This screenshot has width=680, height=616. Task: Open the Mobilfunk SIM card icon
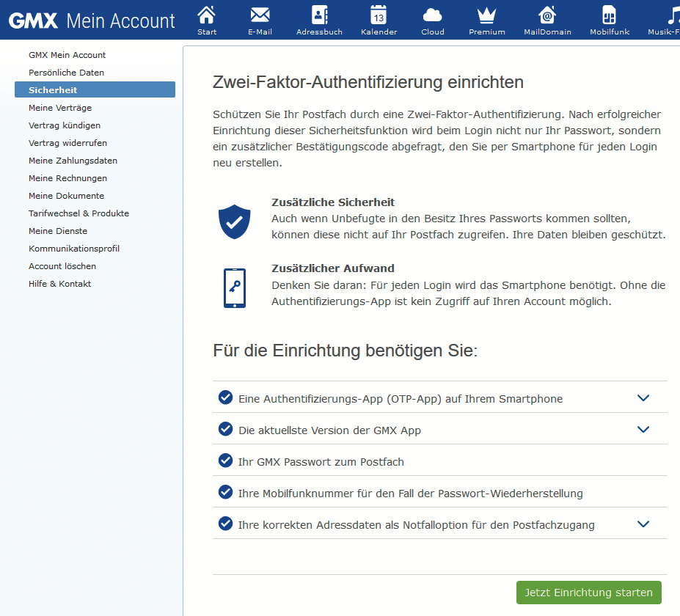point(610,15)
